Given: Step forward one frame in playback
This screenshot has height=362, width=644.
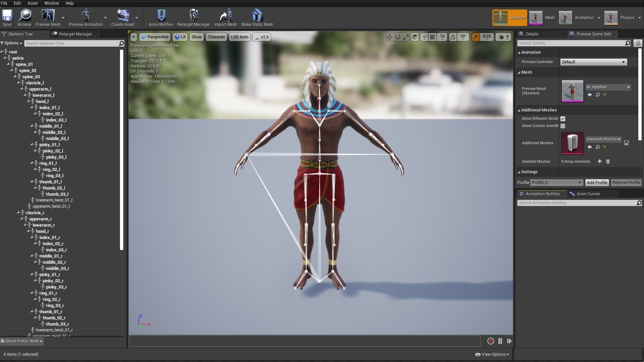Looking at the screenshot, I should (x=509, y=341).
